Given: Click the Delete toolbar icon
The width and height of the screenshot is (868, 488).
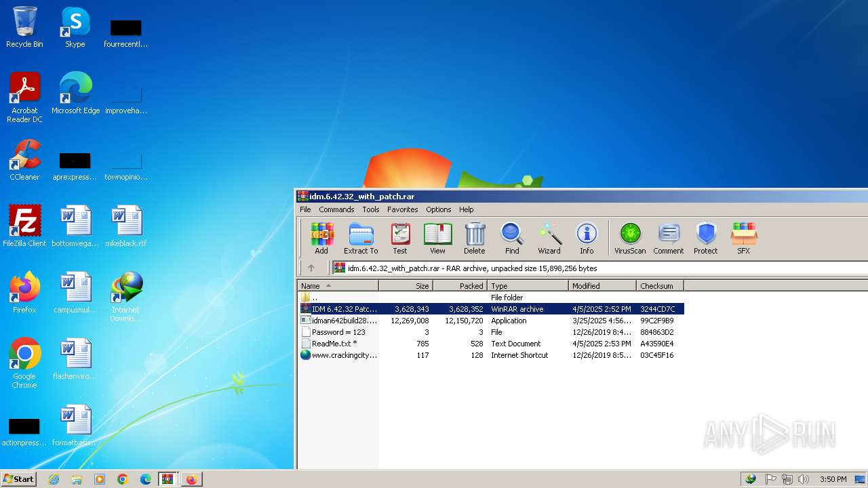Looking at the screenshot, I should (x=474, y=239).
